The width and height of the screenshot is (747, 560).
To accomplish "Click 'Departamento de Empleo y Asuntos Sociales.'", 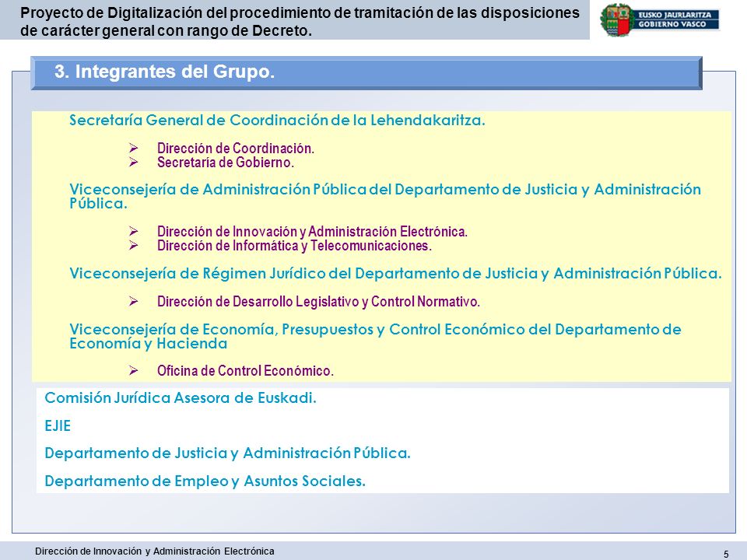I will 205,481.
